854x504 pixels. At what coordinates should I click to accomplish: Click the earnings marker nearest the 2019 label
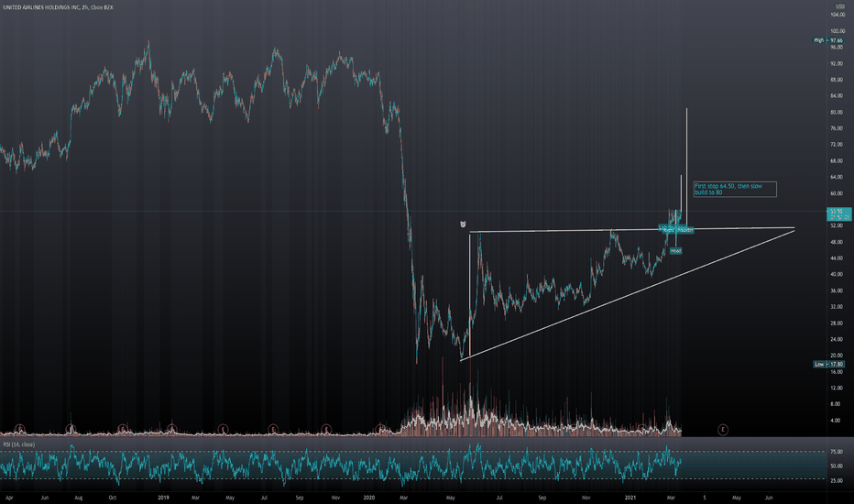pyautogui.click(x=171, y=430)
